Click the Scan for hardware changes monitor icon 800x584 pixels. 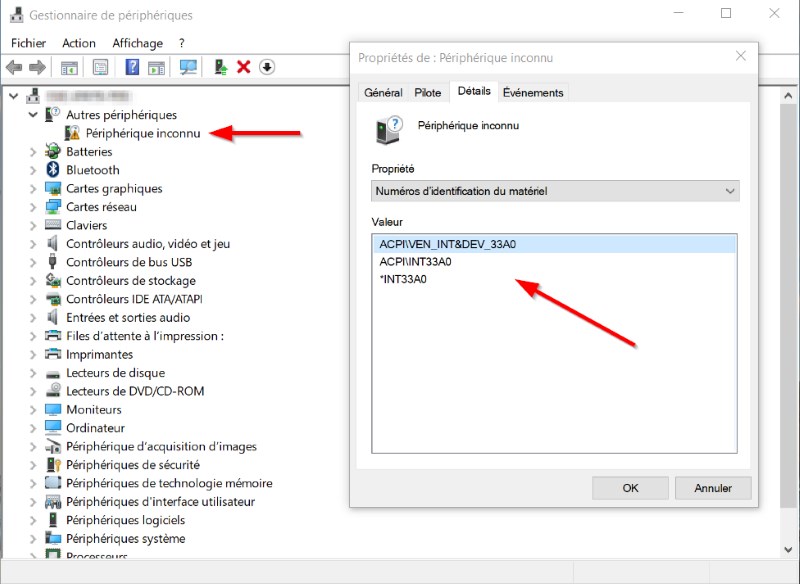coord(188,67)
